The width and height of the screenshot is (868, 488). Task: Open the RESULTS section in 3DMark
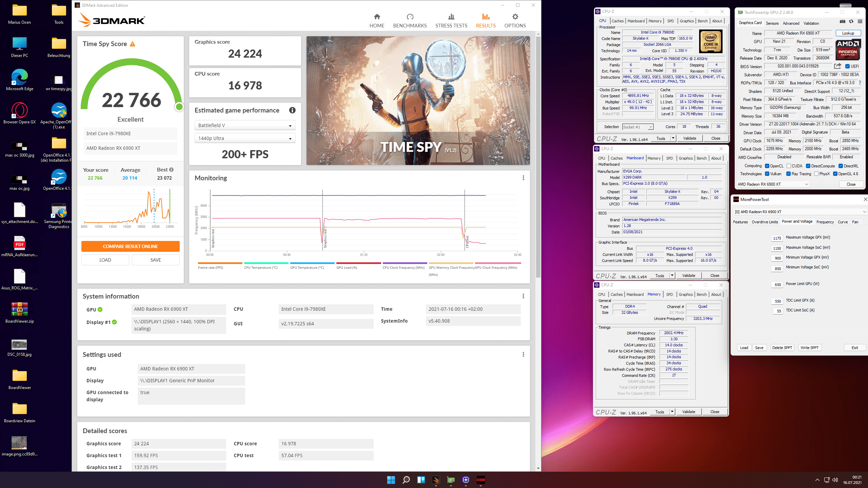[486, 21]
